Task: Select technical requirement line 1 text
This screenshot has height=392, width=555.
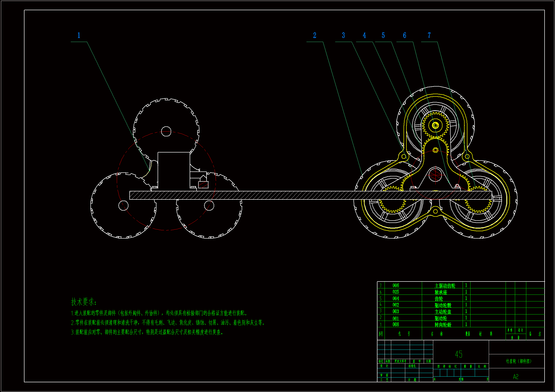Action: (x=159, y=313)
